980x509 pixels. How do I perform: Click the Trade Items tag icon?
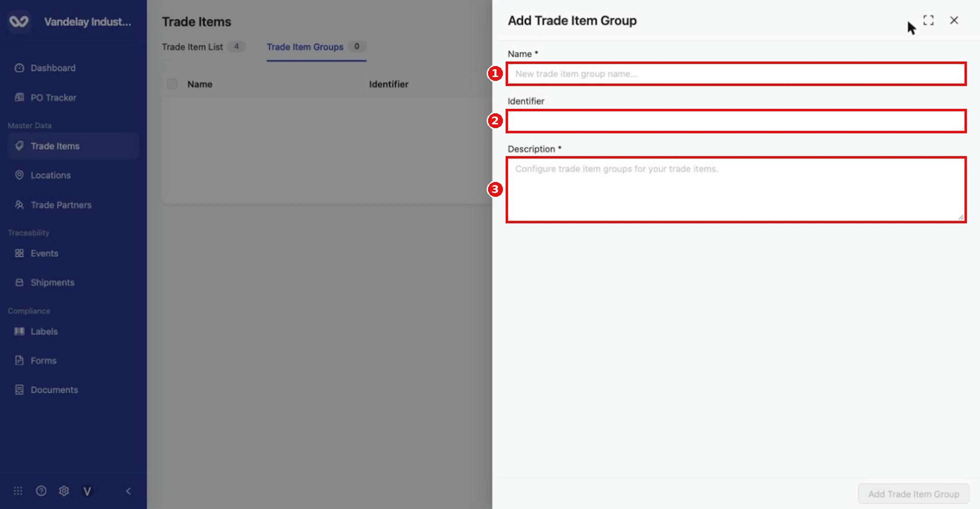[19, 146]
